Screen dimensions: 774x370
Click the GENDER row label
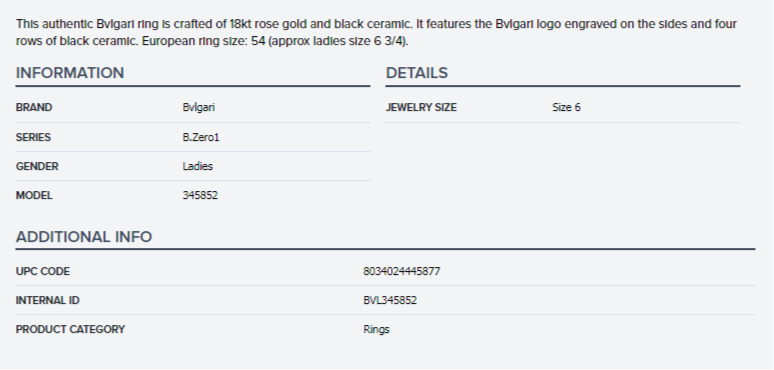pos(37,166)
